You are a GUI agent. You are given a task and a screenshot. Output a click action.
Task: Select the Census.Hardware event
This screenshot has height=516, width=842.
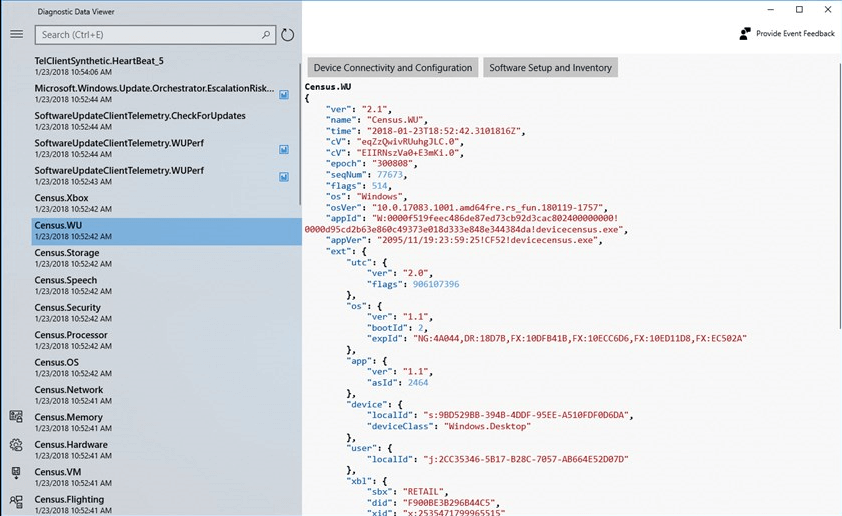pos(166,450)
